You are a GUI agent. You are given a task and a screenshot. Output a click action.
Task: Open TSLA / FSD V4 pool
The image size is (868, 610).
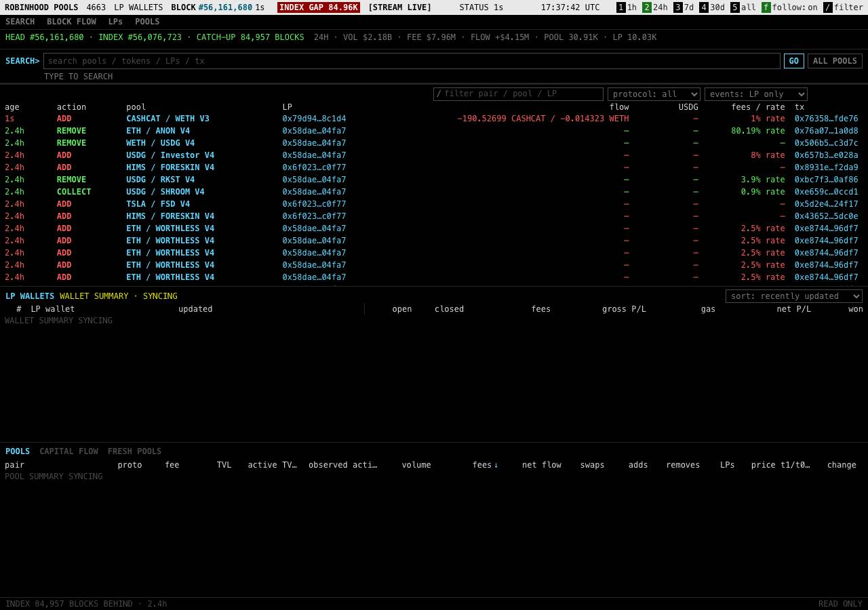(x=158, y=204)
